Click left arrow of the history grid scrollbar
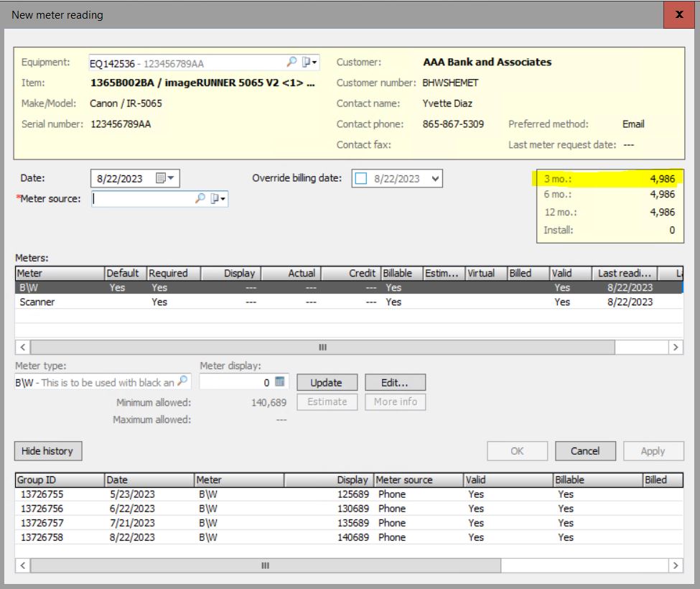700x589 pixels. click(x=23, y=565)
